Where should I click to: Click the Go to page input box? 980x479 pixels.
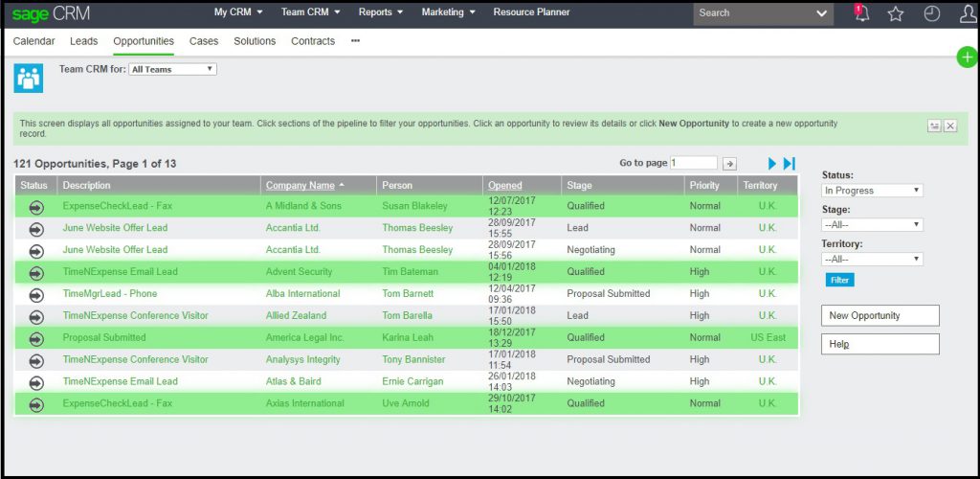click(x=694, y=163)
